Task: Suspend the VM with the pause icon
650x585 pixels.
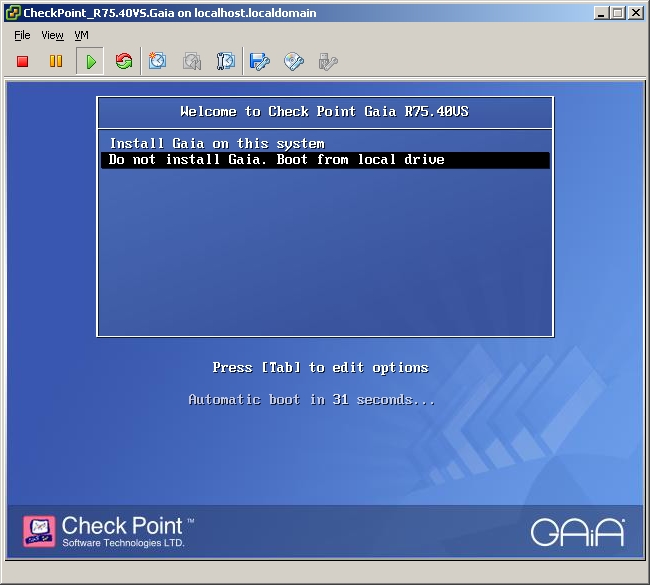Action: 56,61
